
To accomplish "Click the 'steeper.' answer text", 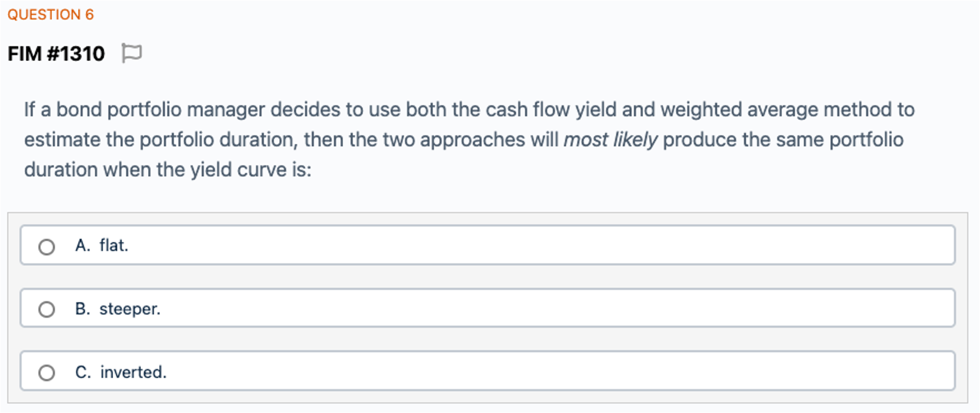I will (x=130, y=309).
